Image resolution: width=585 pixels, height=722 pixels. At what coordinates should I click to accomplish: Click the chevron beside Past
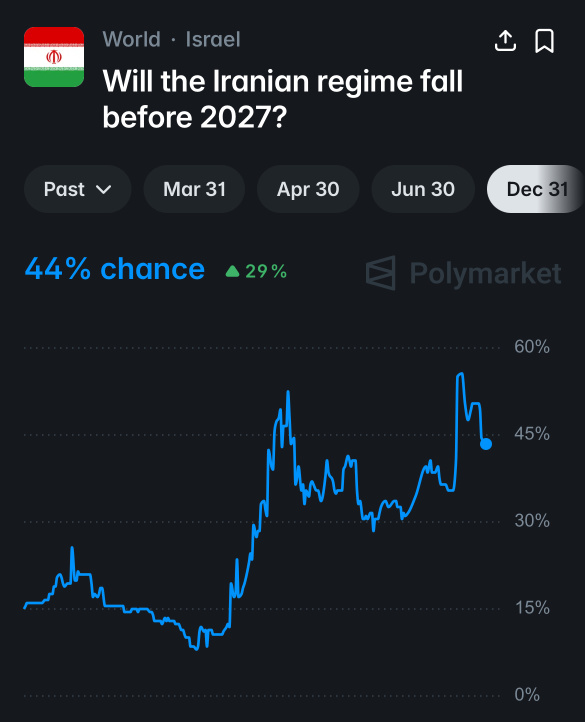pyautogui.click(x=104, y=189)
